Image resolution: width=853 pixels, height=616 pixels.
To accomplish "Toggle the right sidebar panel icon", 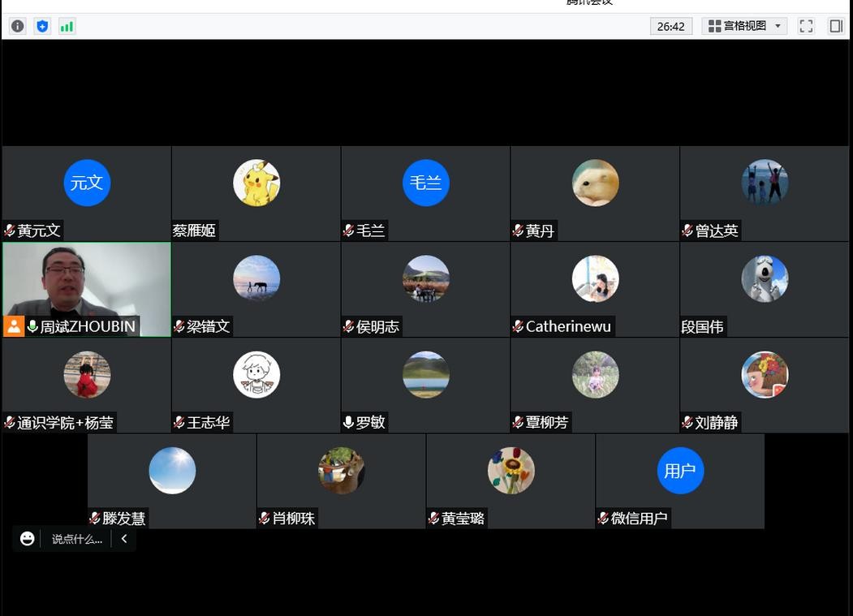I will pos(835,26).
